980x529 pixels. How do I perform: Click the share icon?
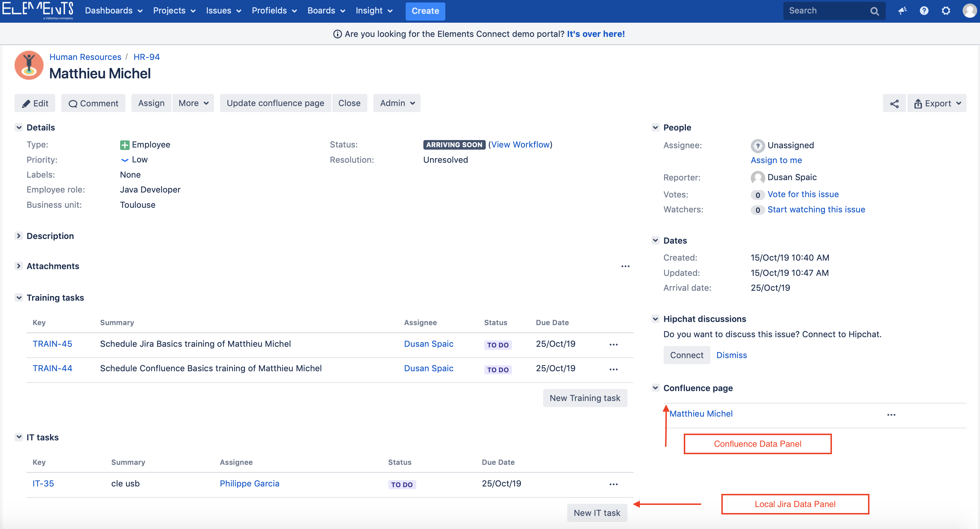894,103
